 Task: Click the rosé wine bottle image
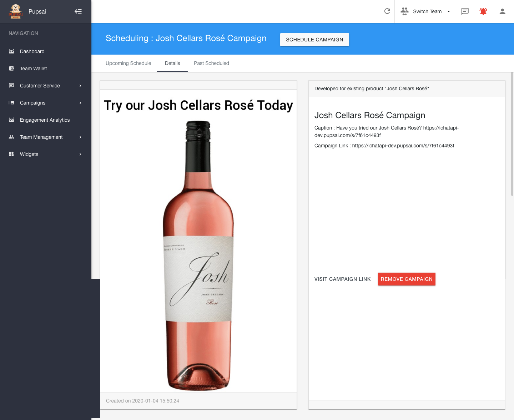198,255
